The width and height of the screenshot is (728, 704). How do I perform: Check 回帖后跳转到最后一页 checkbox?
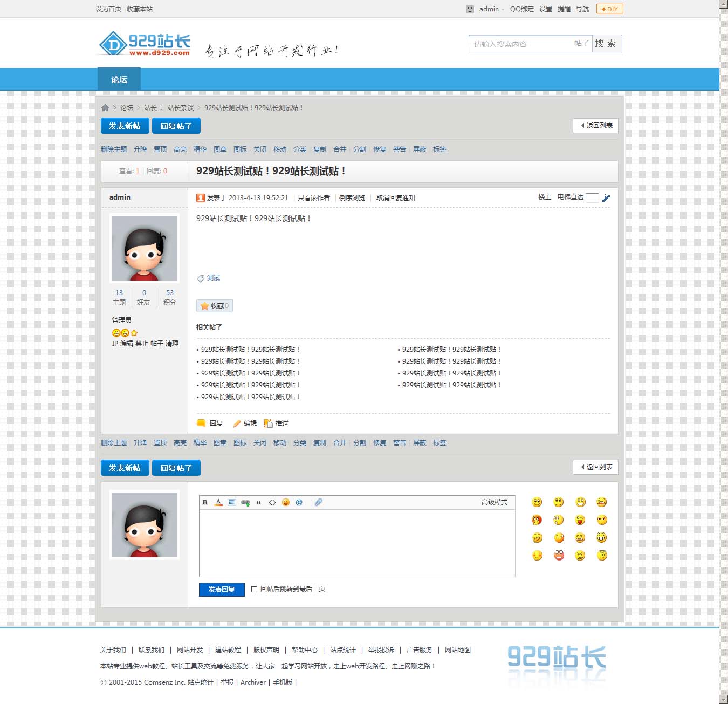[x=254, y=589]
